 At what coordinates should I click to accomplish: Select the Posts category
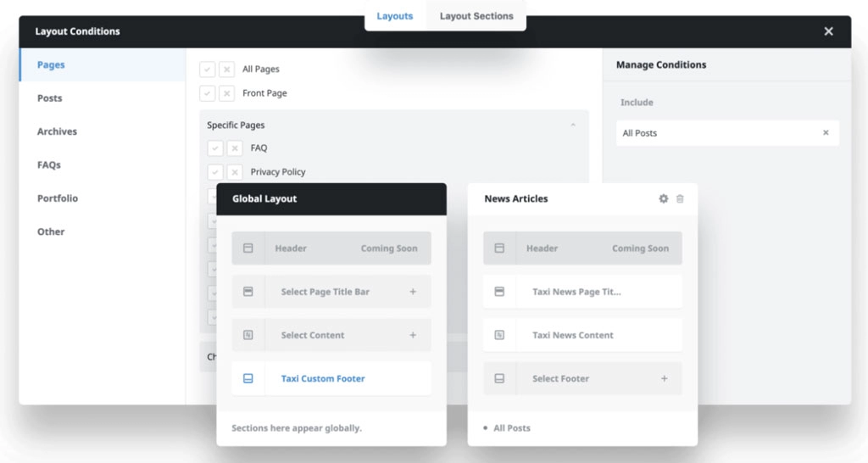tap(103, 98)
